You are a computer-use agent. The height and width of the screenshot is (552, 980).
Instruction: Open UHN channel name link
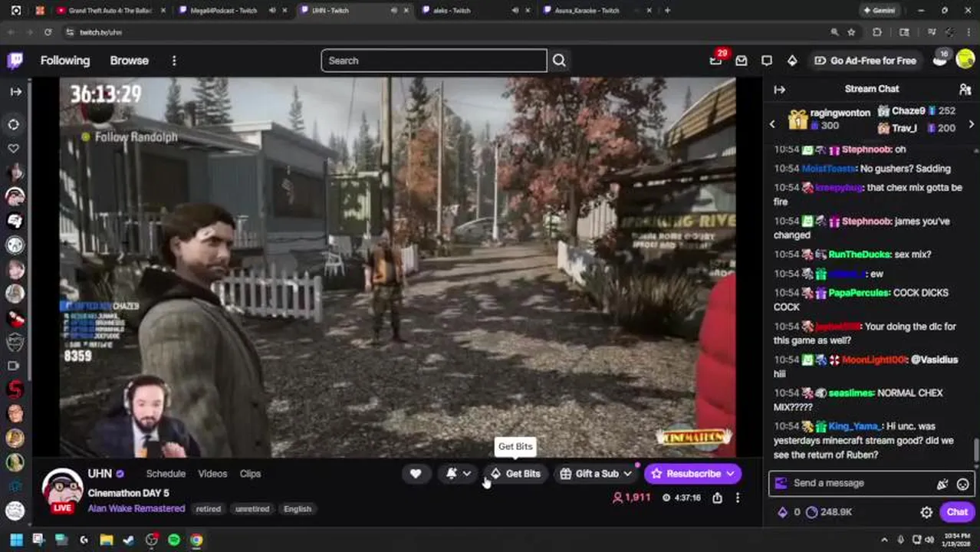coord(100,474)
